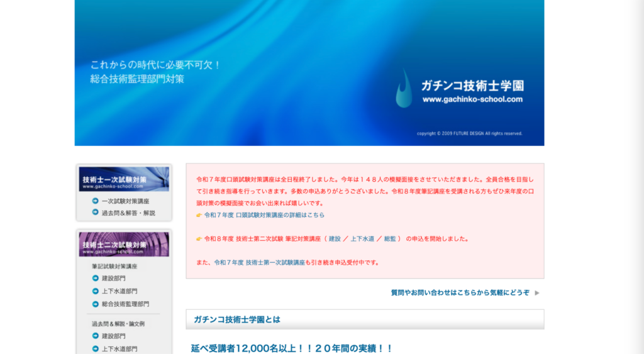Screen dimensions: 644x354
Task: Click the ガチンコ技術士学園とは section heading
Action: pos(237,319)
